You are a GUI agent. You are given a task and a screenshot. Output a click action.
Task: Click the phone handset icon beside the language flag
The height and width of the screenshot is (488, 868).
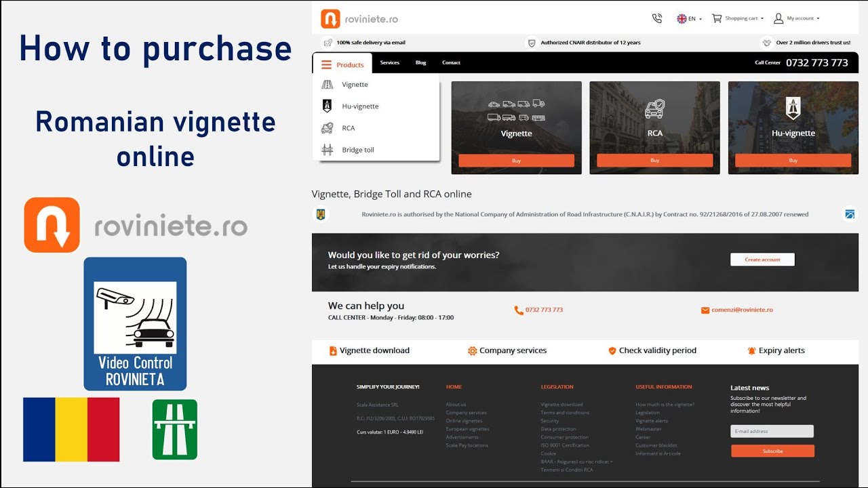656,18
